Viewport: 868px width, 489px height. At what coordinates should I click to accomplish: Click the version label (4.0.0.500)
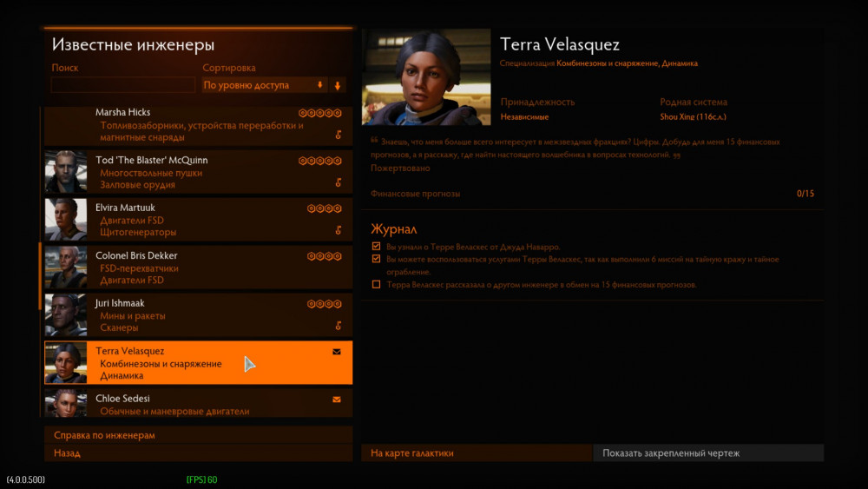pyautogui.click(x=26, y=479)
